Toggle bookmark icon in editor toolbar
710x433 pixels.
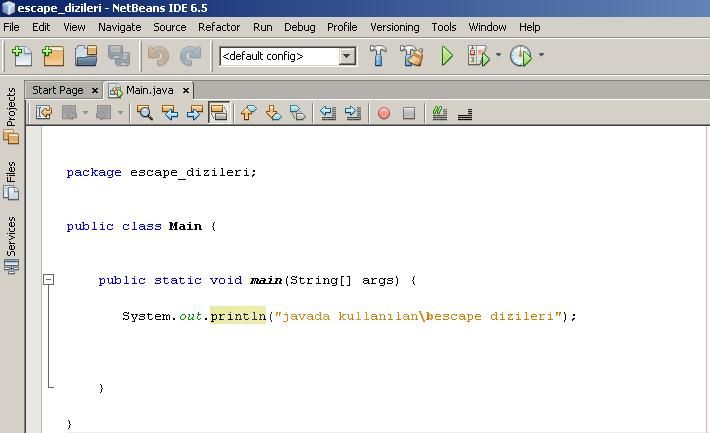pyautogui.click(x=298, y=113)
